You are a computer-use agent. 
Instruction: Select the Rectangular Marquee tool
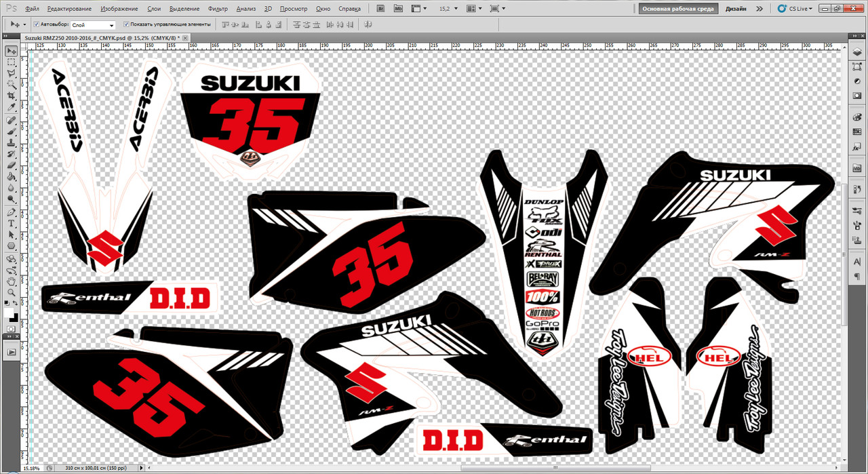12,62
